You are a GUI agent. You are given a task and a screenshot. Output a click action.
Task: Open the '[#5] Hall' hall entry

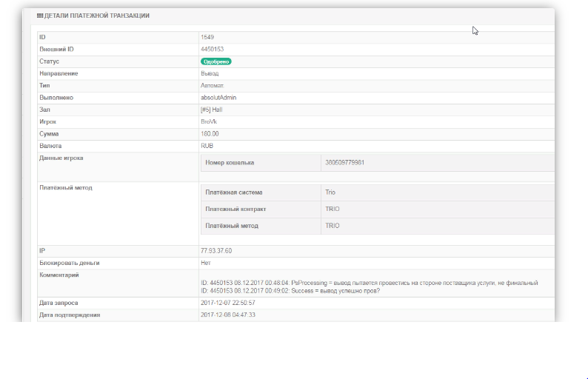pyautogui.click(x=211, y=110)
